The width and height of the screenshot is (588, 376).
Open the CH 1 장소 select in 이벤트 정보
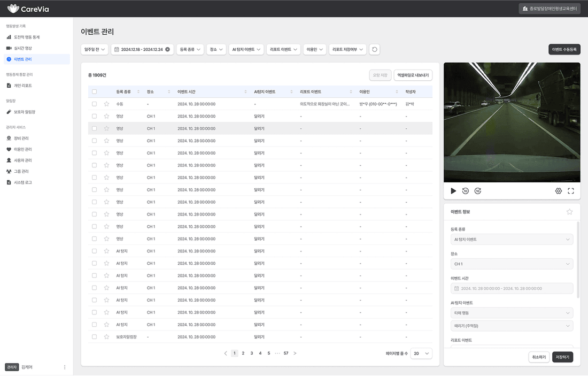pyautogui.click(x=512, y=264)
